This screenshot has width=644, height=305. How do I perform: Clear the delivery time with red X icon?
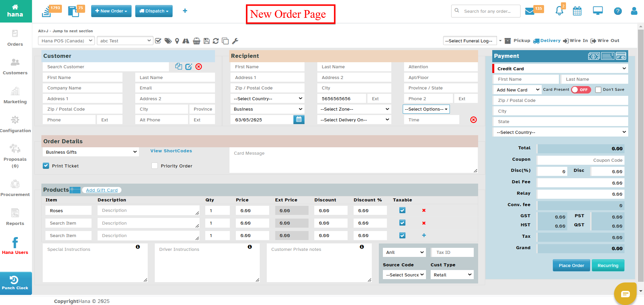[473, 120]
